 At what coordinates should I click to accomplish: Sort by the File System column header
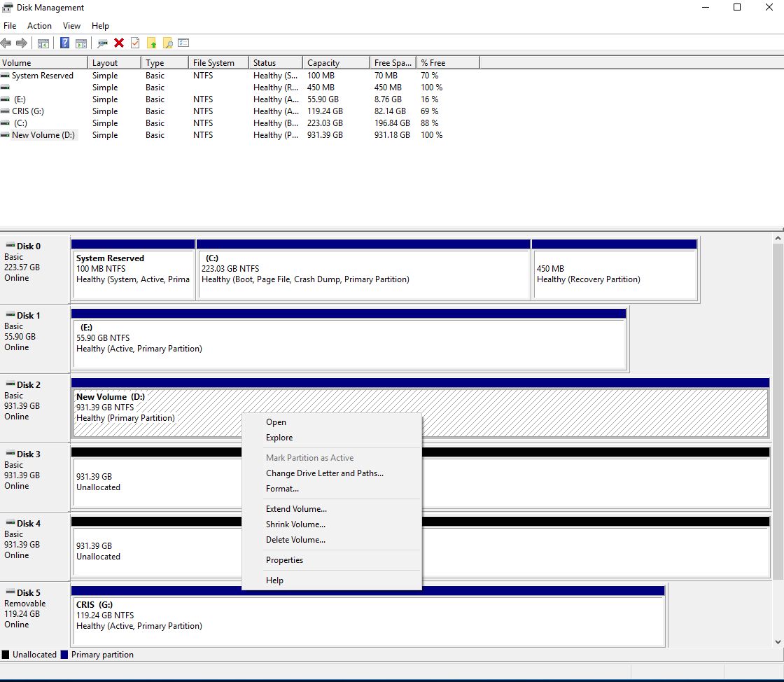218,62
